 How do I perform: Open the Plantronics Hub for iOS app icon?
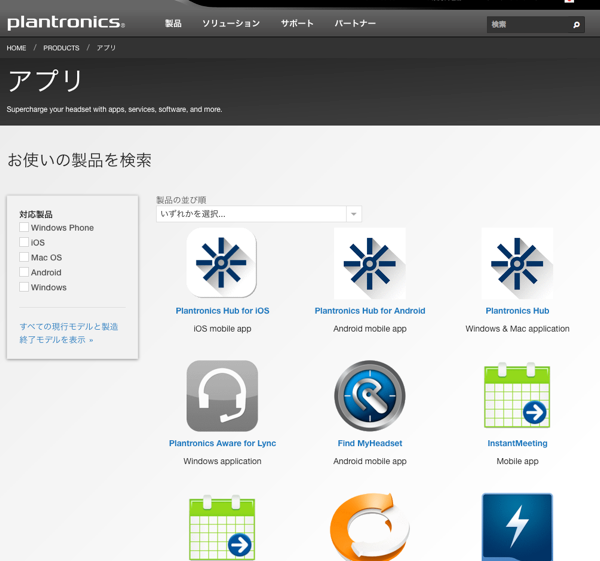click(222, 263)
